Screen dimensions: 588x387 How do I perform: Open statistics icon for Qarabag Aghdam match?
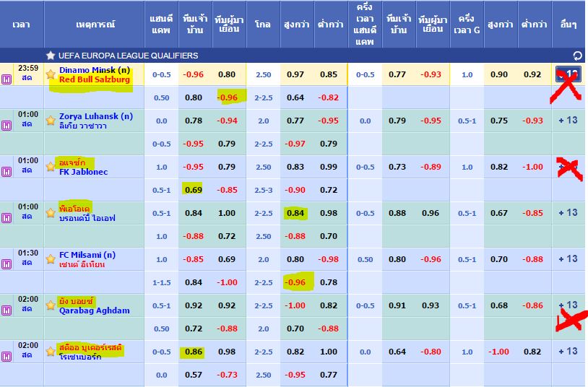[7, 310]
